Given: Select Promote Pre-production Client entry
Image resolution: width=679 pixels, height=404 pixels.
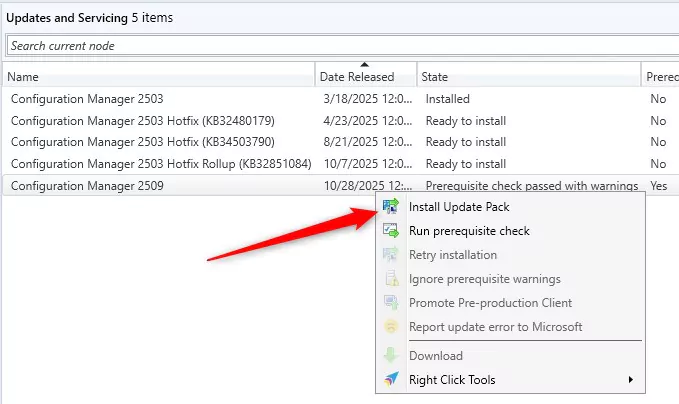Looking at the screenshot, I should pos(511,303).
